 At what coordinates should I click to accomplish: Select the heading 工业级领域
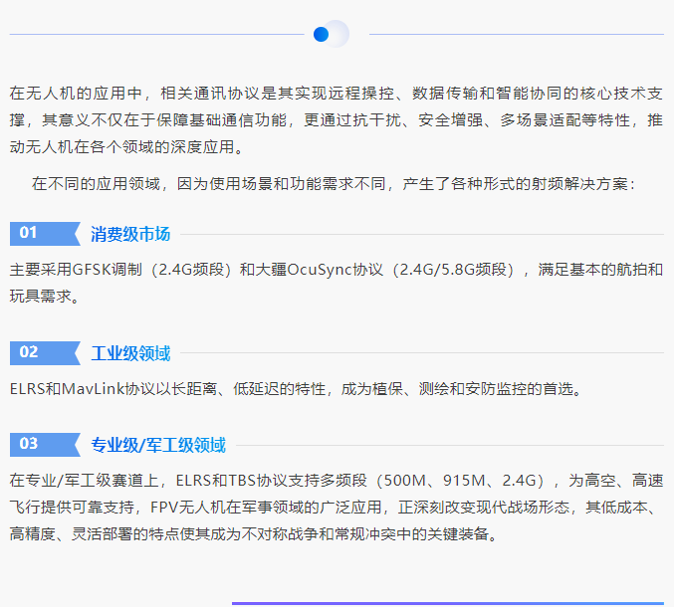point(131,355)
